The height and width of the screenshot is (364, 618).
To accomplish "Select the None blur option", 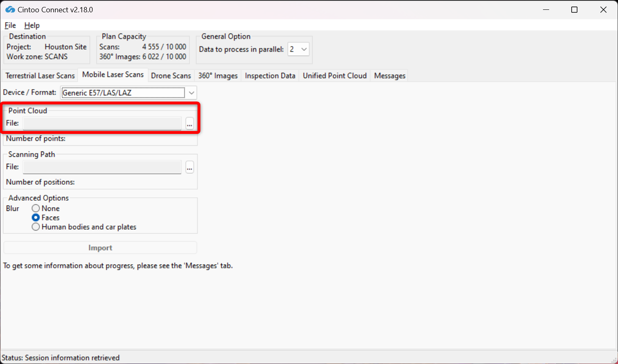I will (x=45, y=208).
